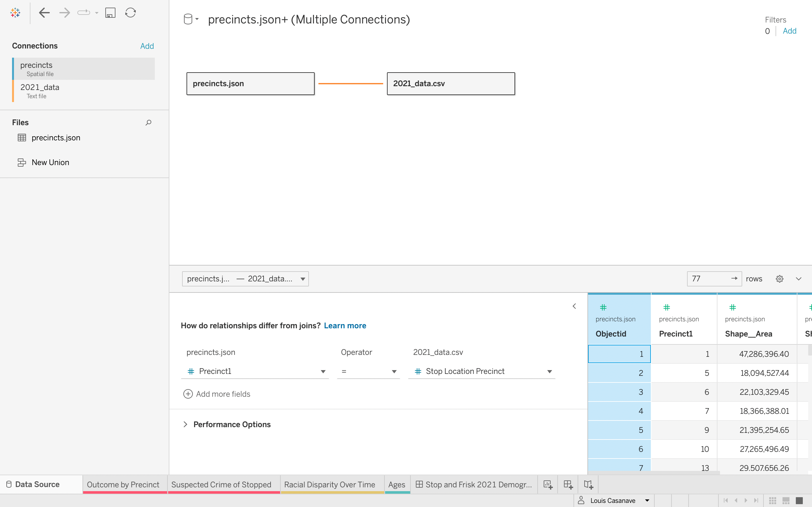This screenshot has height=507, width=812.
Task: Open the Precinct1 field dropdown
Action: [x=323, y=371]
